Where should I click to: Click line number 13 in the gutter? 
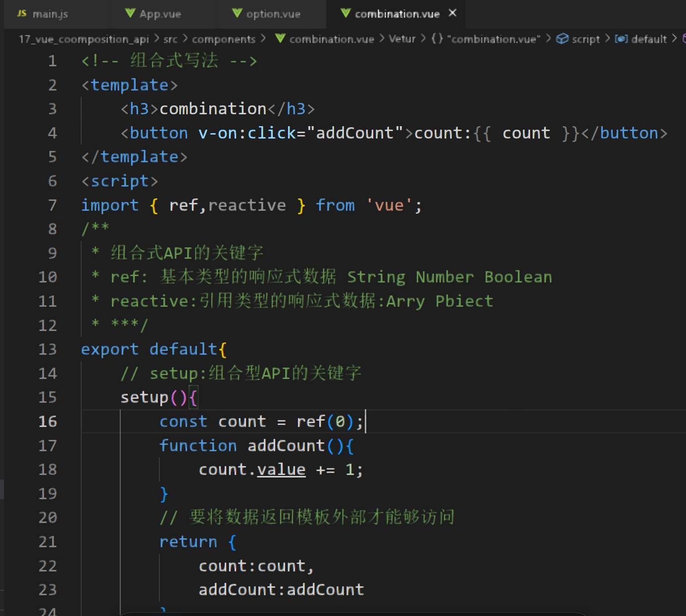(x=48, y=349)
